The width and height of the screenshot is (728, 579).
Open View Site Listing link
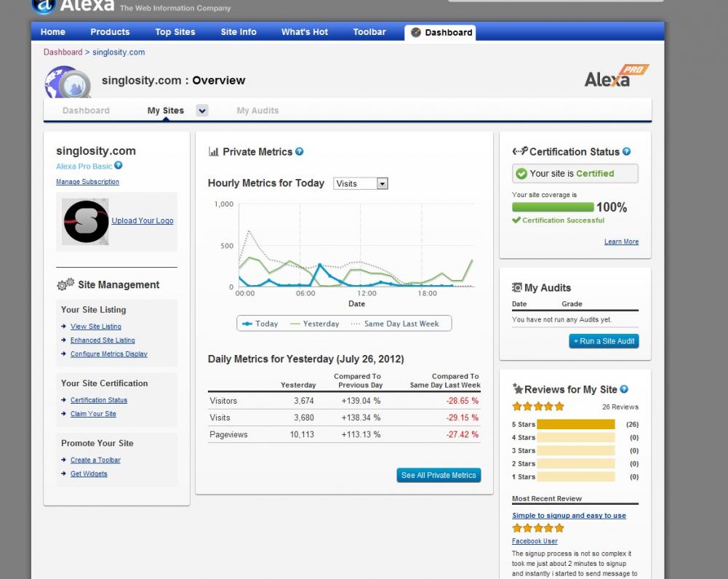[x=96, y=327]
